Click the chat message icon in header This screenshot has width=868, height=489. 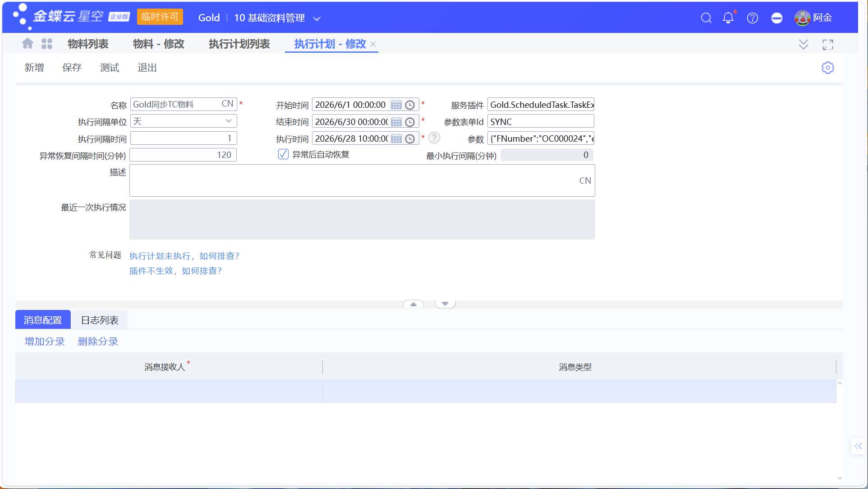coord(777,18)
